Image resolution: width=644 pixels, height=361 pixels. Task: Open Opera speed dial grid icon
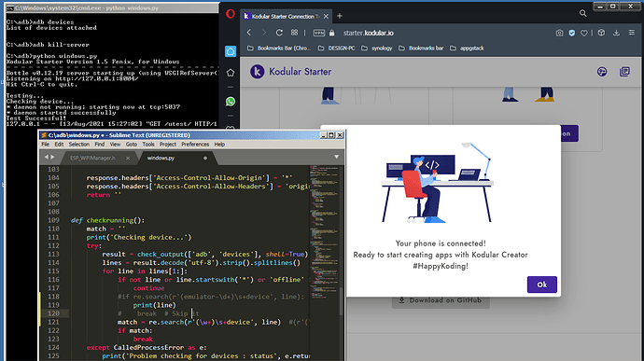(295, 33)
